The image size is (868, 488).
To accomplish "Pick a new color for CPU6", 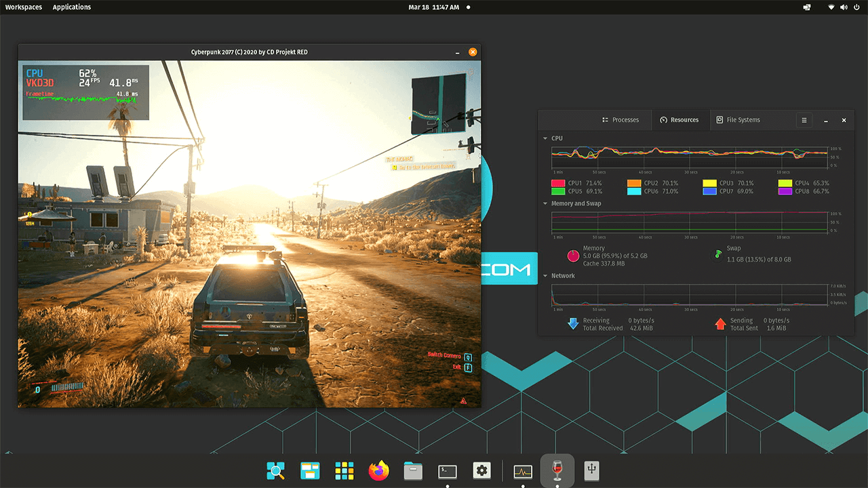I will pos(634,192).
